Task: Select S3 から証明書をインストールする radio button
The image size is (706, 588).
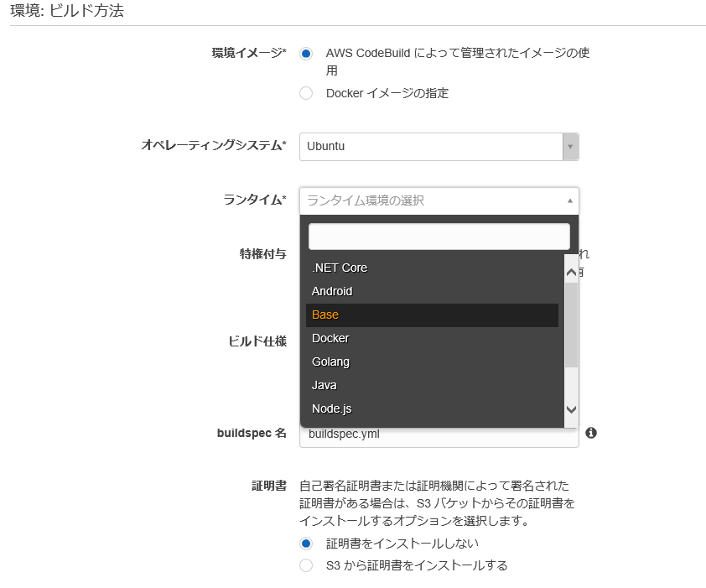Action: click(x=306, y=565)
